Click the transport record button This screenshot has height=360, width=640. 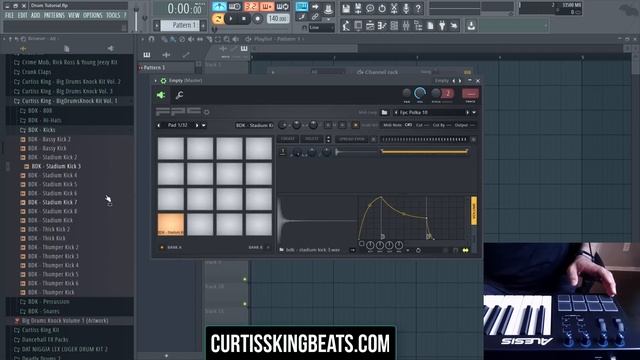pyautogui.click(x=257, y=18)
